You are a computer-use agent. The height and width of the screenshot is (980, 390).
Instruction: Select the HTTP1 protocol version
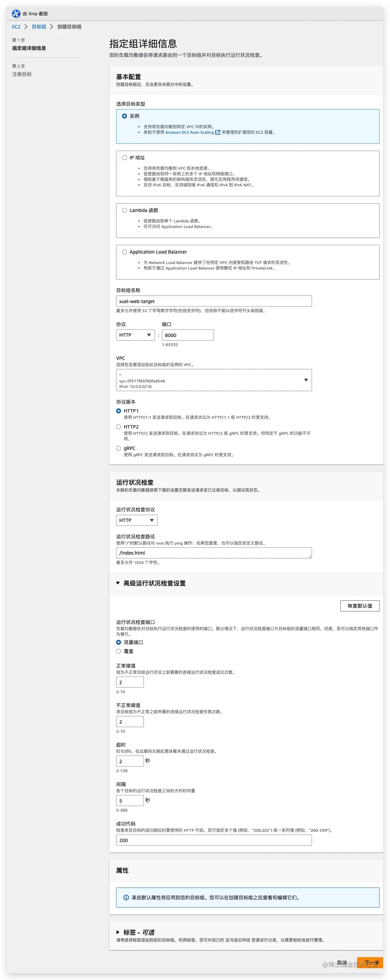[119, 411]
